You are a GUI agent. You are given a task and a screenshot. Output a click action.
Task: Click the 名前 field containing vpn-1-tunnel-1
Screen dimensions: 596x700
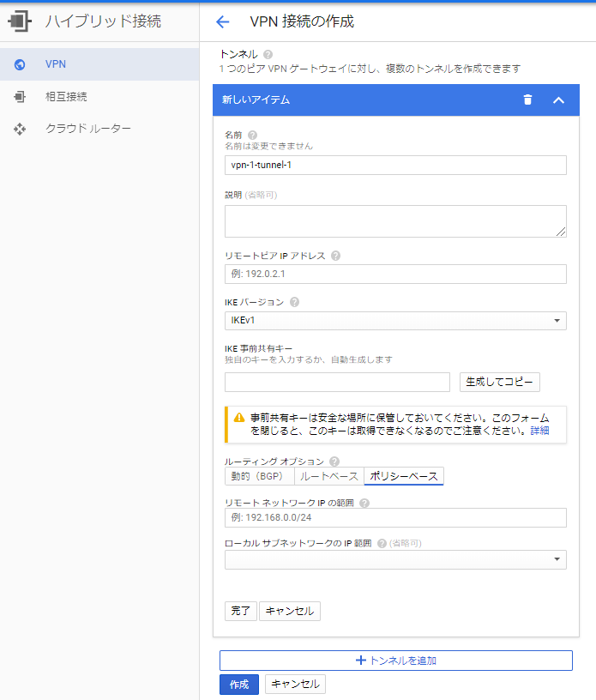(x=395, y=166)
